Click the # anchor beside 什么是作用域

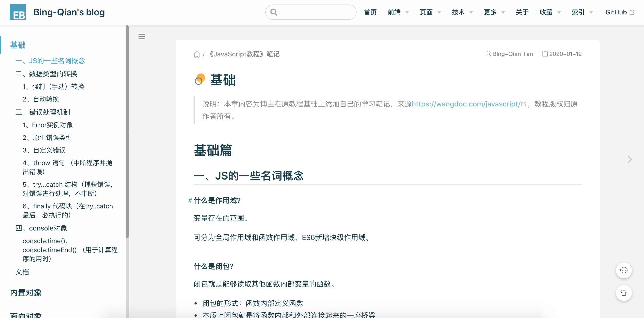point(190,200)
